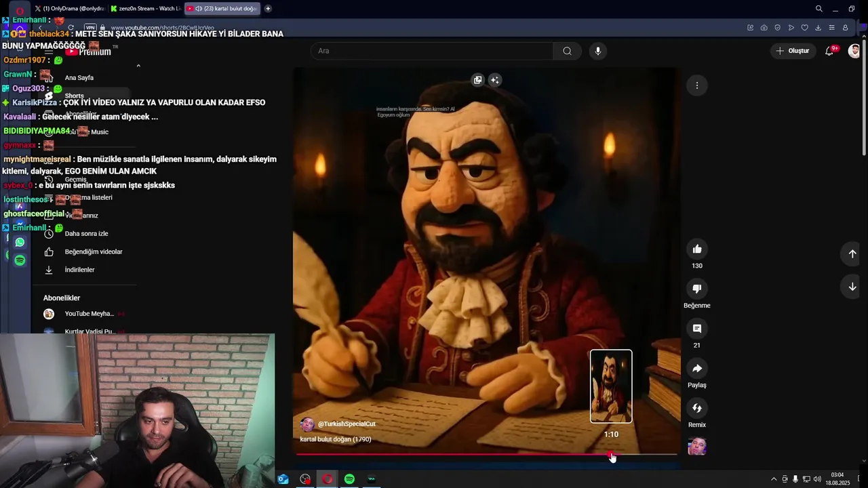The image size is (868, 488).
Task: Open Outlook from the taskbar
Action: 283,479
